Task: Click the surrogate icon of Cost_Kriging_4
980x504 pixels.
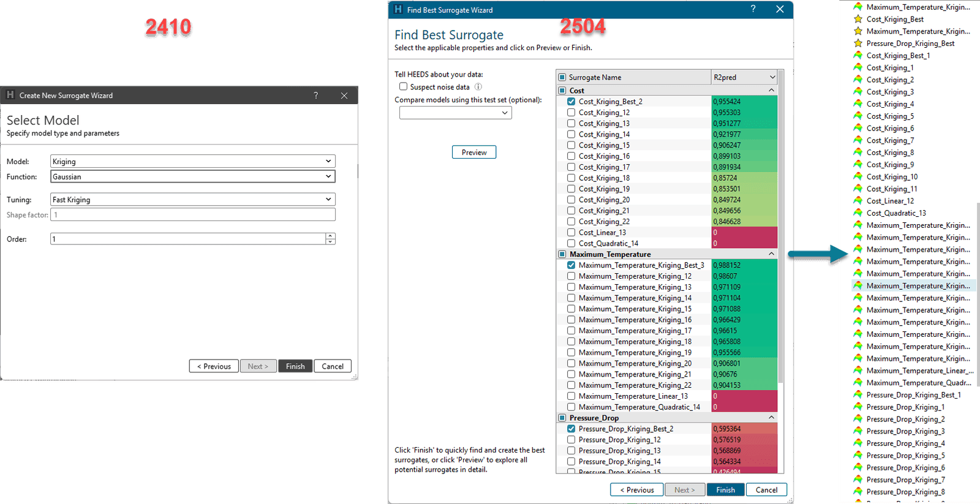Action: pos(858,104)
